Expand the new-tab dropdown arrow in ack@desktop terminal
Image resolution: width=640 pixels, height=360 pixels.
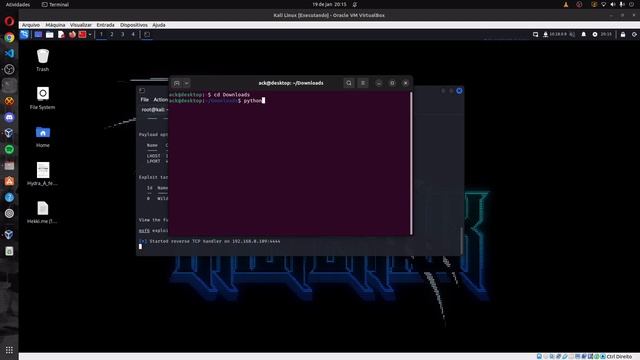click(x=187, y=83)
